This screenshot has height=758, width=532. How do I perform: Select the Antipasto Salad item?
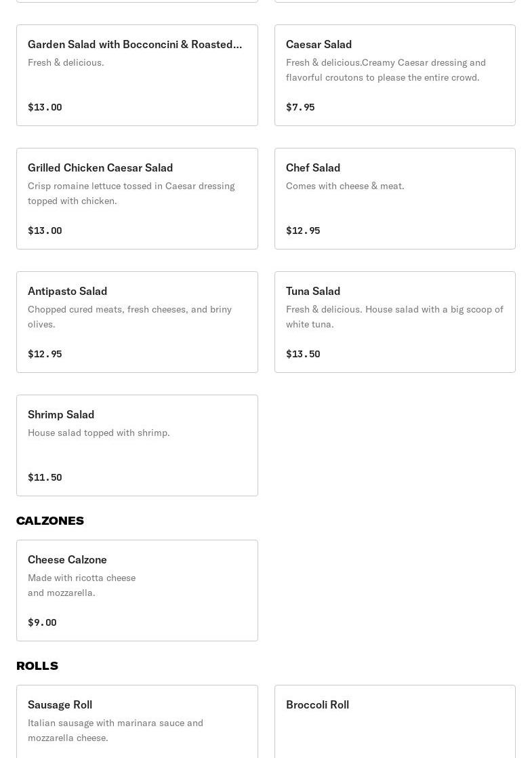point(137,321)
